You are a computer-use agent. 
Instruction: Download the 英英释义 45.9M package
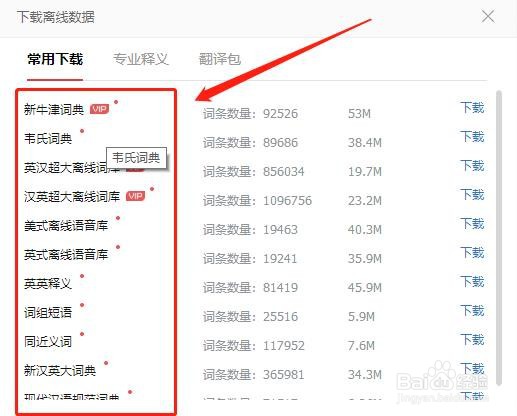coord(472,282)
